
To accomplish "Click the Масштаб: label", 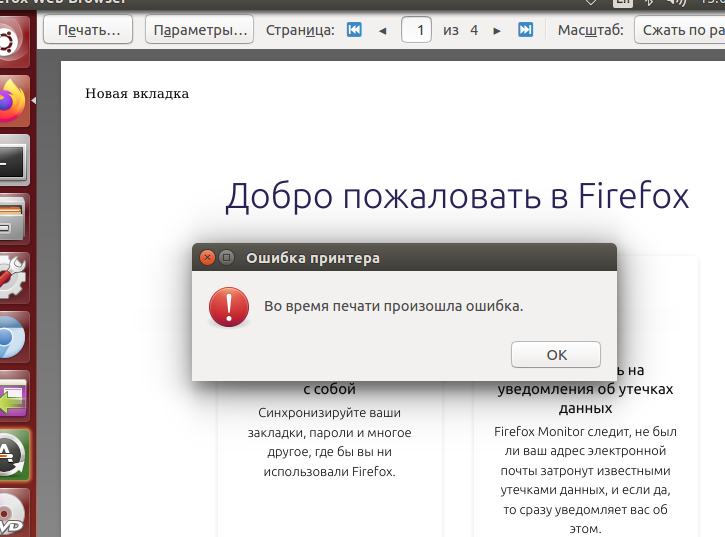I will (x=590, y=30).
